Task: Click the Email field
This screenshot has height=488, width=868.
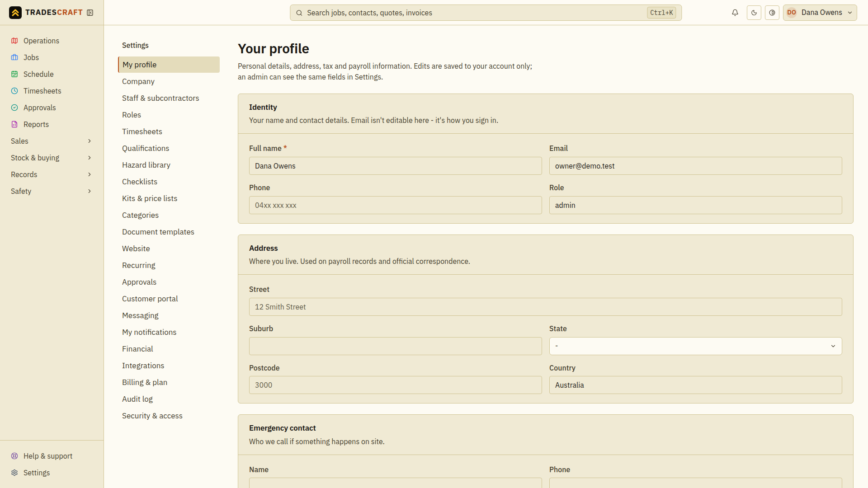Action: (x=695, y=166)
